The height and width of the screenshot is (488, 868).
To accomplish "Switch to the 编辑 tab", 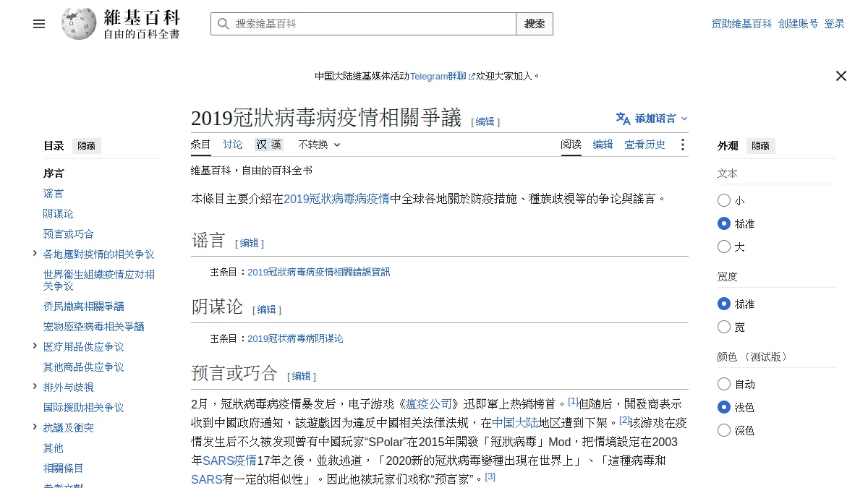I will (603, 145).
